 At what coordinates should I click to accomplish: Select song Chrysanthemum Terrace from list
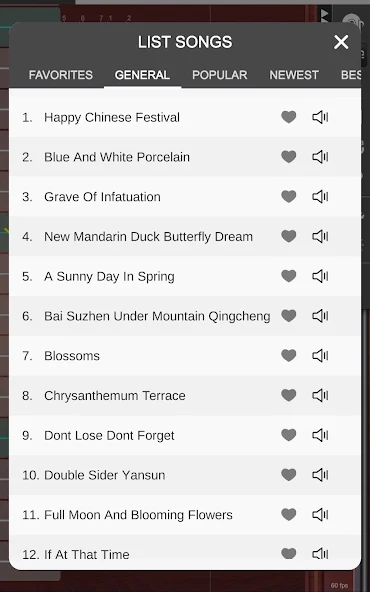coord(185,396)
